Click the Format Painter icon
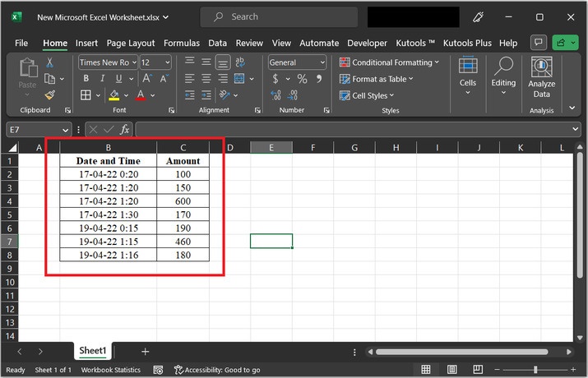588x378 pixels. click(x=49, y=95)
